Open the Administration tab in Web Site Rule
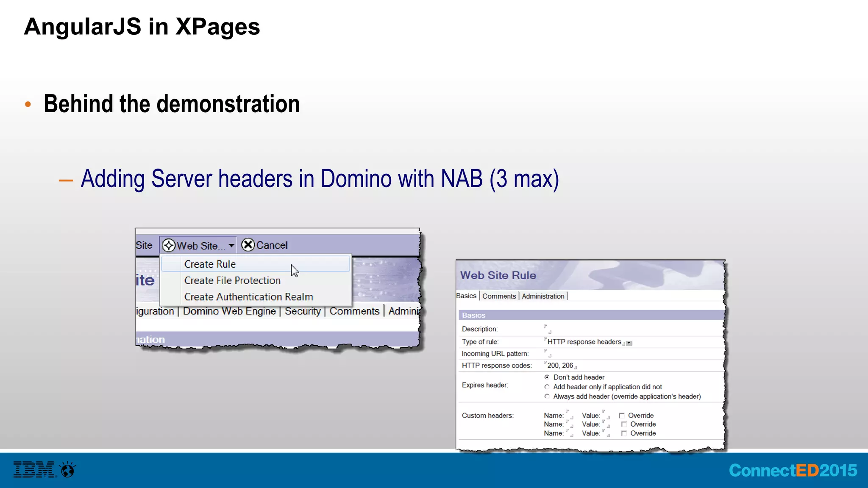 (x=543, y=296)
